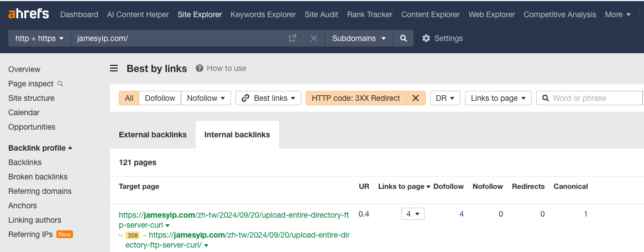Click the Page inspect magnifier icon
Image resolution: width=644 pixels, height=252 pixels.
coord(60,84)
